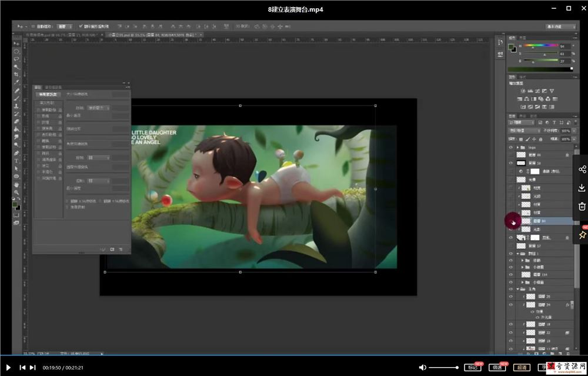Screen dimensions: 588x376
Task: Click the player share icon
Action: [582, 169]
